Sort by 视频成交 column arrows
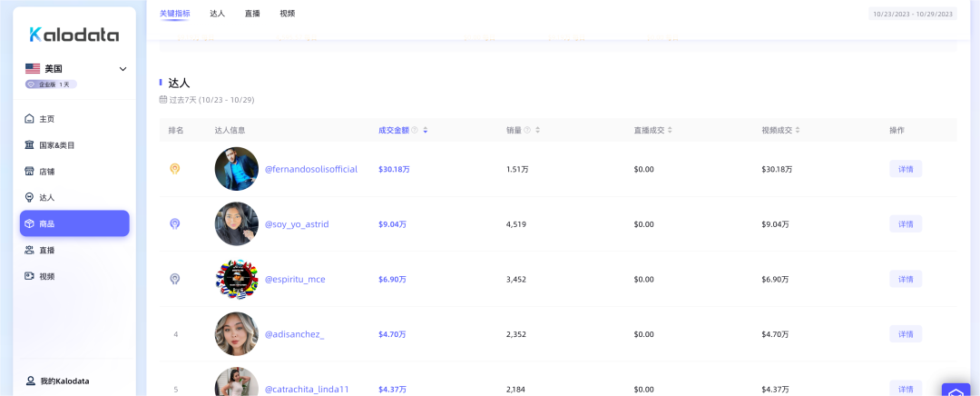This screenshot has width=980, height=396. (797, 130)
